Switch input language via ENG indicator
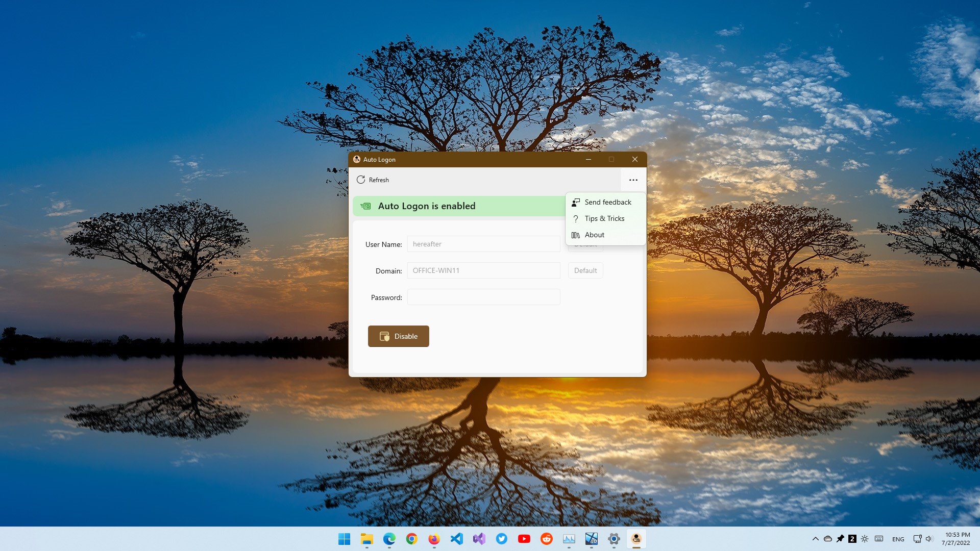Screen dimensions: 980x551 (898, 539)
